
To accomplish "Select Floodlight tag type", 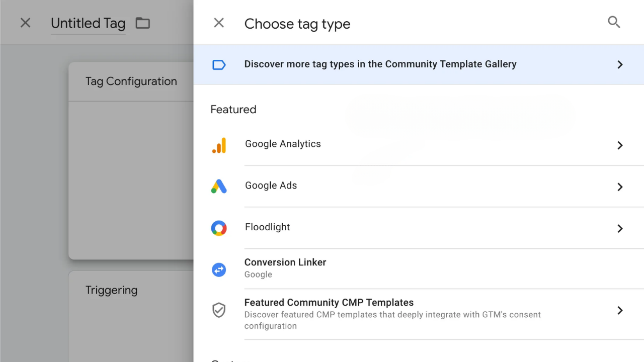I will pos(419,228).
